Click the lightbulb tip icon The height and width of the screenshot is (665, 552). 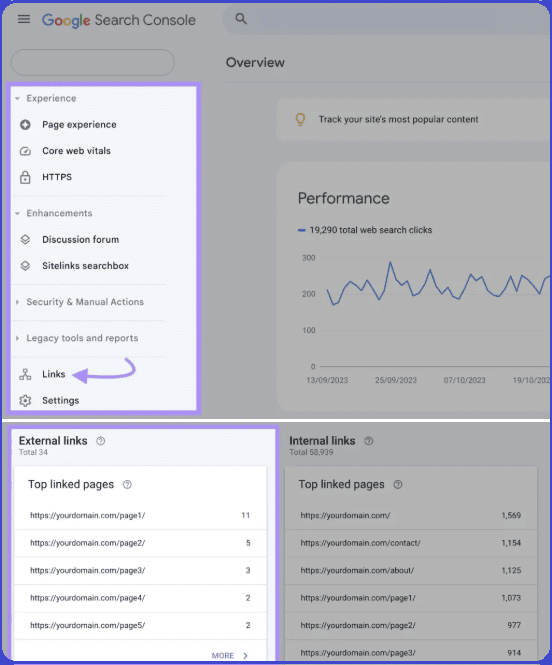point(300,120)
